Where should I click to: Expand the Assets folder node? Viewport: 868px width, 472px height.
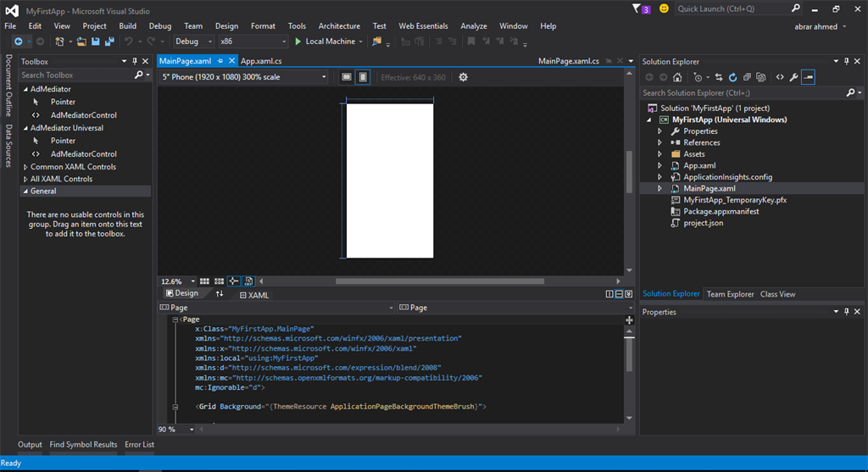point(660,154)
